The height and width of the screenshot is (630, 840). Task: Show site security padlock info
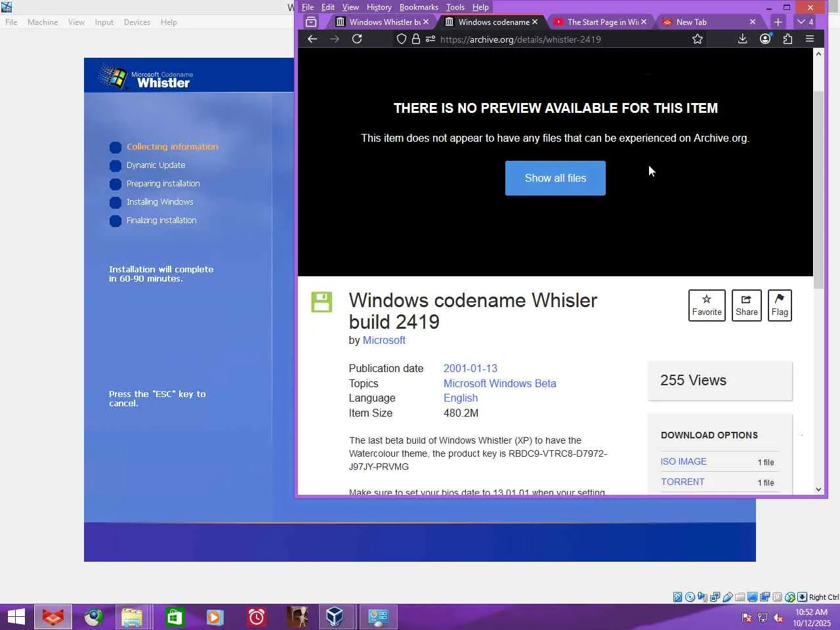tap(415, 39)
